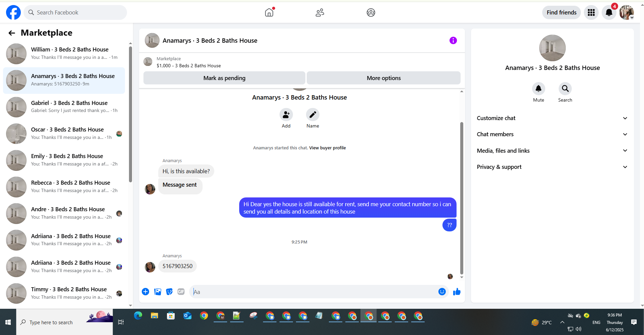Open the Groups icon in top navigation
This screenshot has height=335, width=644.
click(371, 12)
